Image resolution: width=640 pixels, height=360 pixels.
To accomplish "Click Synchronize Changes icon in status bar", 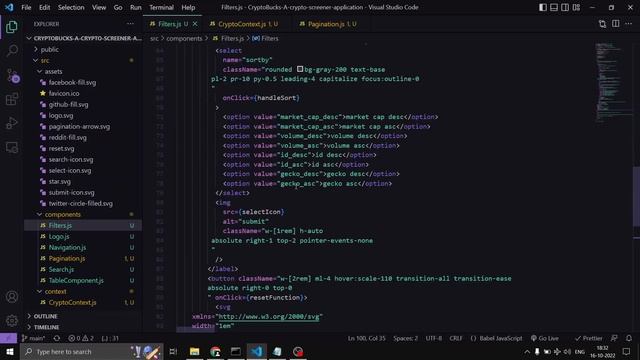I will pyautogui.click(x=57, y=338).
